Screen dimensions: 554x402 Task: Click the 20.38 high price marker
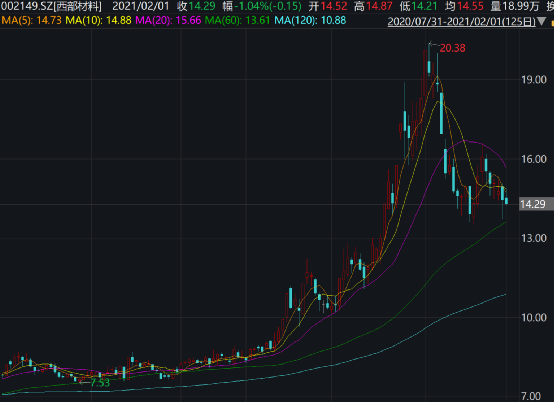click(452, 48)
